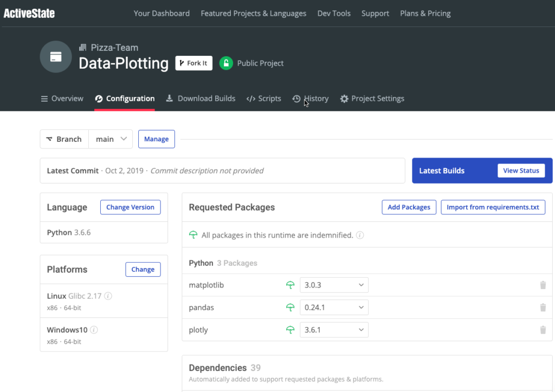Change matplotlib version using its dropdown

[334, 285]
